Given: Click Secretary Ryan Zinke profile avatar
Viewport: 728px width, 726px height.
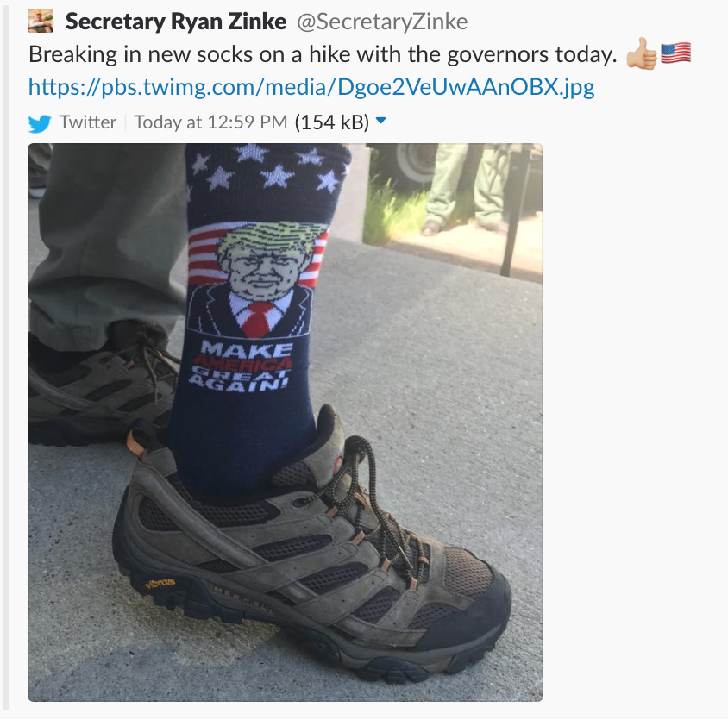Looking at the screenshot, I should 41,22.
